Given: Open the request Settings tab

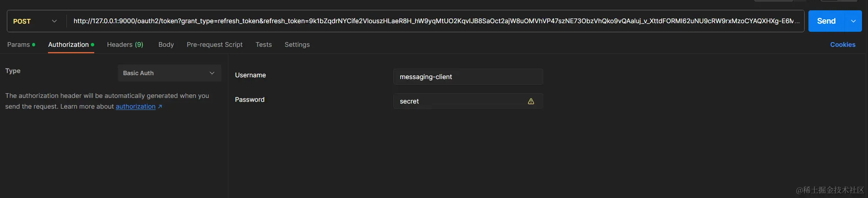Looking at the screenshot, I should pyautogui.click(x=297, y=45).
